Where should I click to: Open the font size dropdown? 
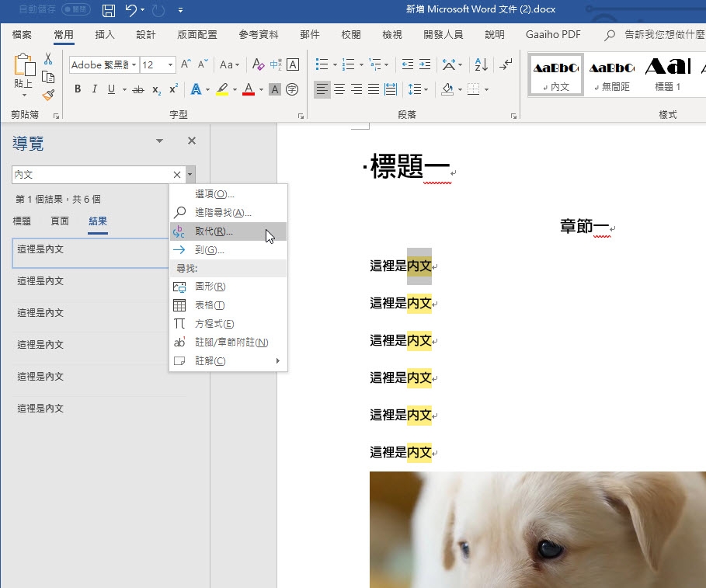tap(171, 65)
